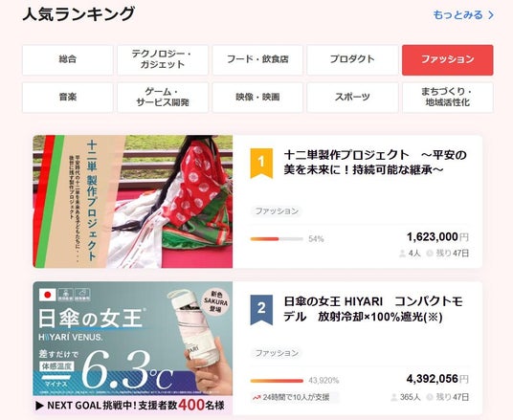
Task: Click the 54% funding progress bar
Action: click(x=277, y=239)
